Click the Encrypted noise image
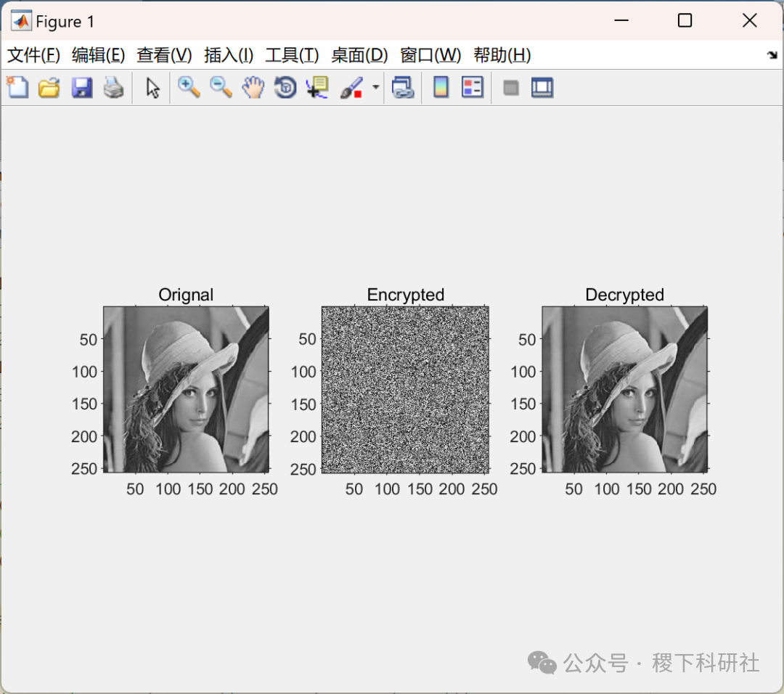 (x=405, y=389)
